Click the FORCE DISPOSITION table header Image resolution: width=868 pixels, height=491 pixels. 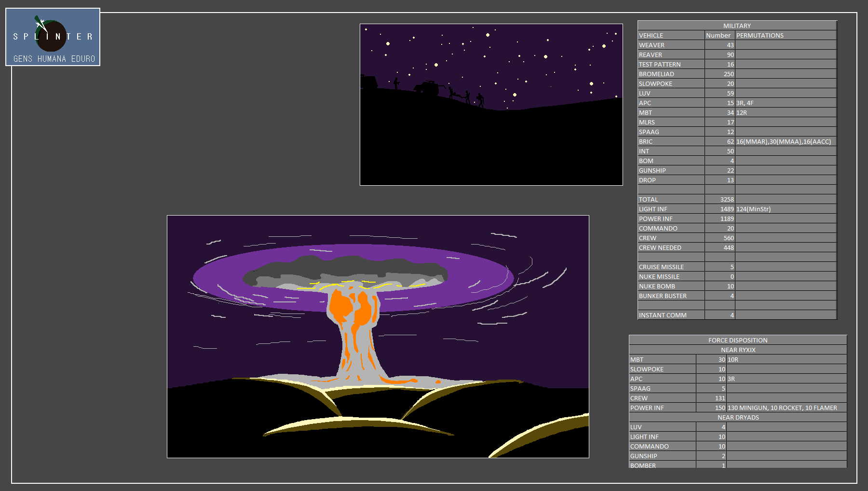coord(737,340)
